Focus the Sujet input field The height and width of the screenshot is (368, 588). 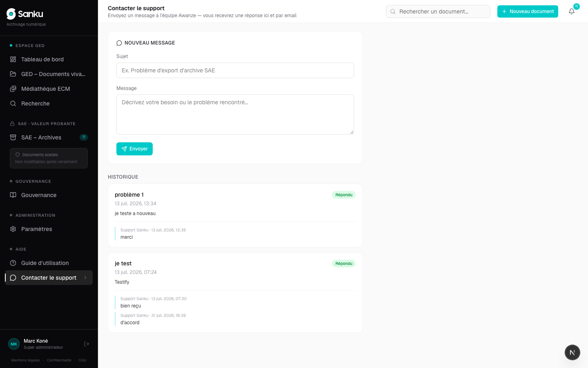coord(235,70)
